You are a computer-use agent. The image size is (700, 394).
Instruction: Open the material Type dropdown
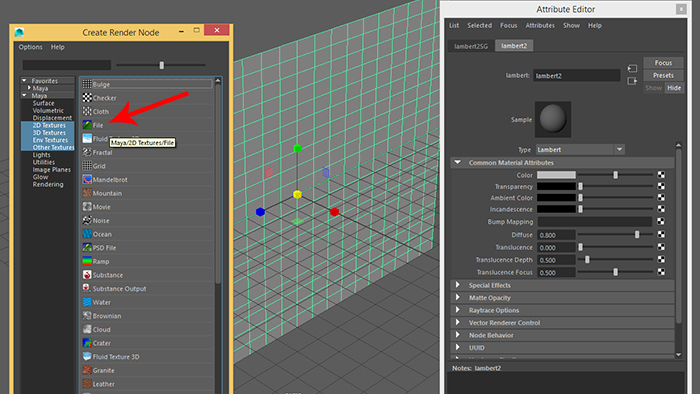(580, 149)
